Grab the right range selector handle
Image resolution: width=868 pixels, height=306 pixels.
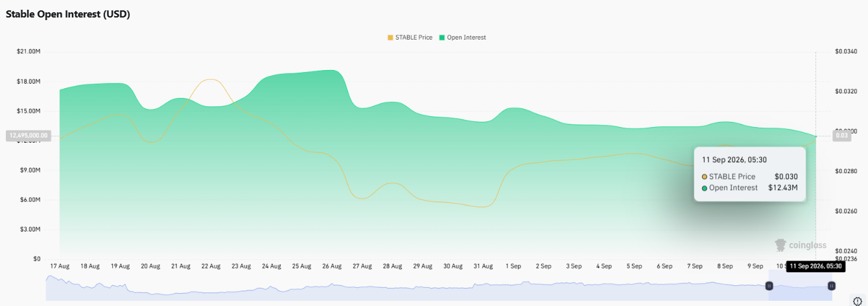[x=832, y=286]
